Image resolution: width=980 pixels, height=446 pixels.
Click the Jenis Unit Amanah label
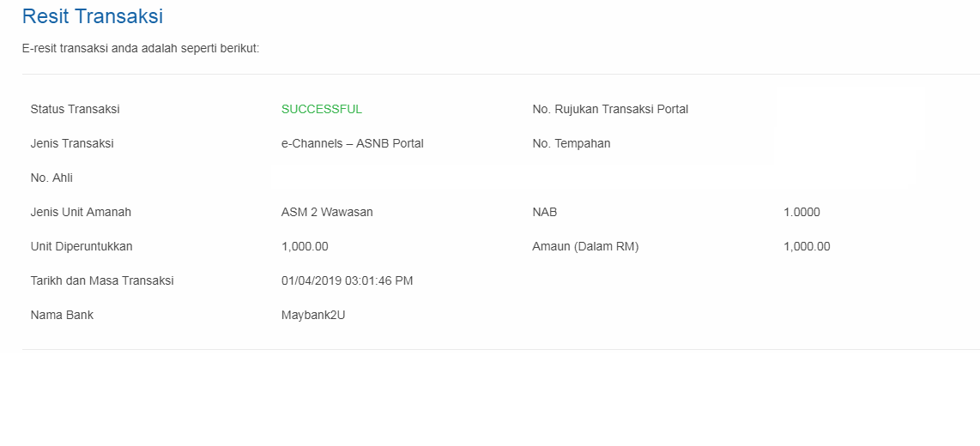pos(81,213)
